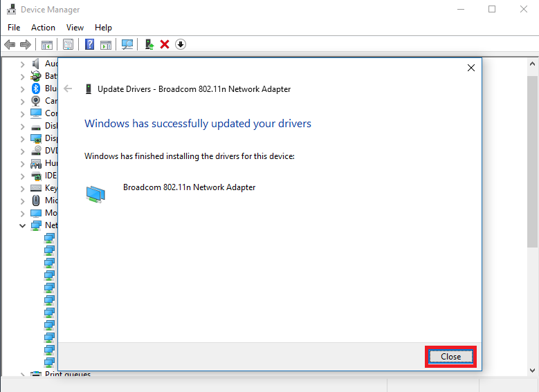
Task: Select the Cameras webcam icon in the tree
Action: pyautogui.click(x=36, y=101)
